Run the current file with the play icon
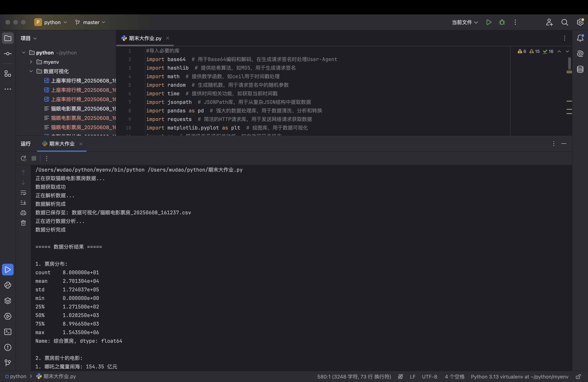The image size is (588, 382). point(488,22)
